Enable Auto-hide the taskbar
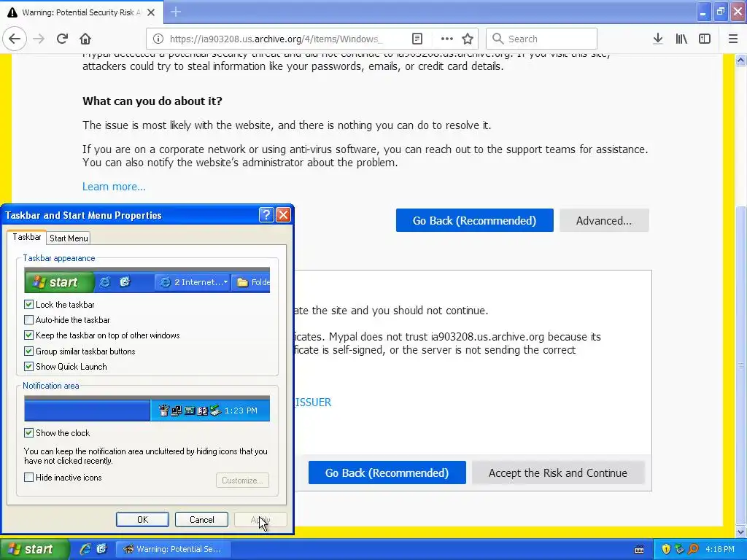 pos(28,320)
